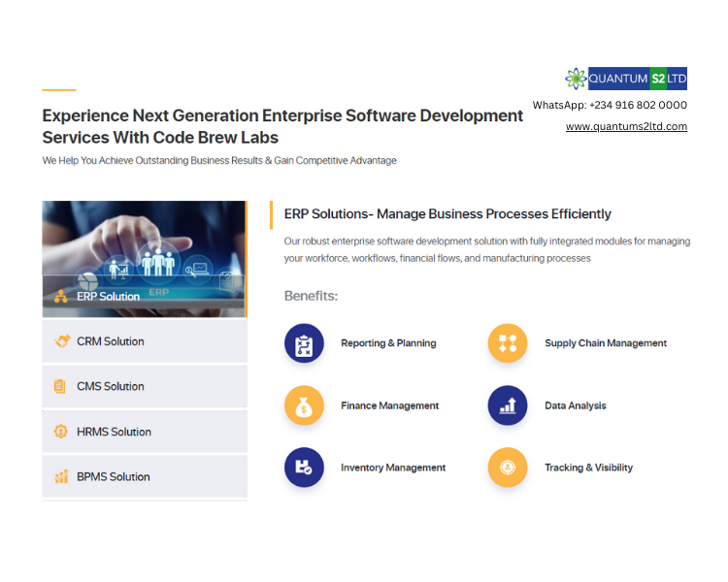
Task: Click the Finance Management money bag icon
Action: [x=304, y=405]
